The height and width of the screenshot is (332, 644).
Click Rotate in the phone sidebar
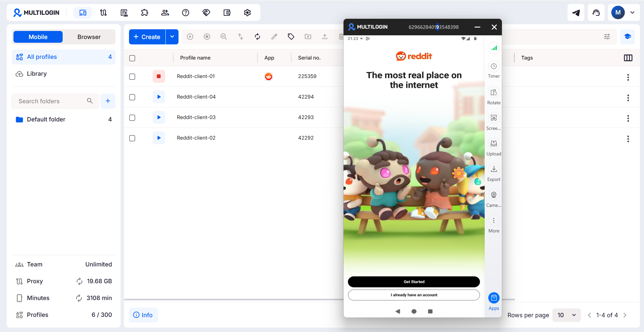pyautogui.click(x=494, y=96)
